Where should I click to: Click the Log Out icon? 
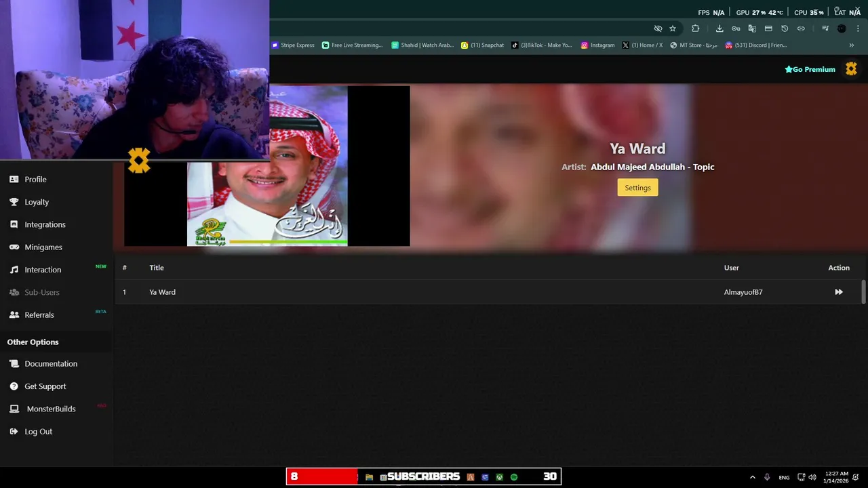click(14, 432)
